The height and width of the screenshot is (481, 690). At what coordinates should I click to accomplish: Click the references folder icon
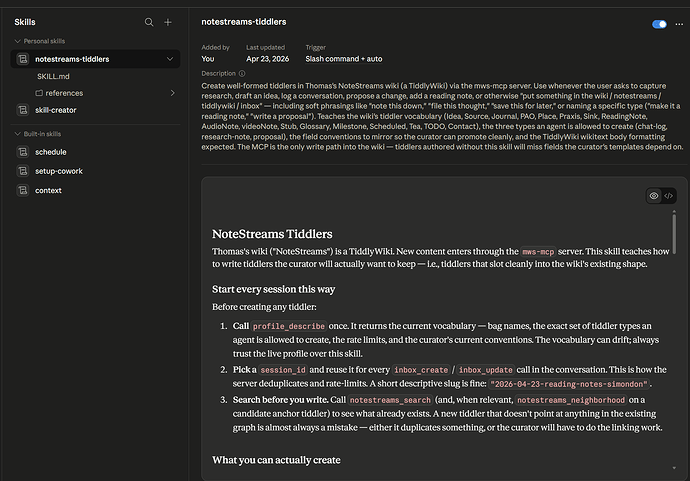(39, 93)
